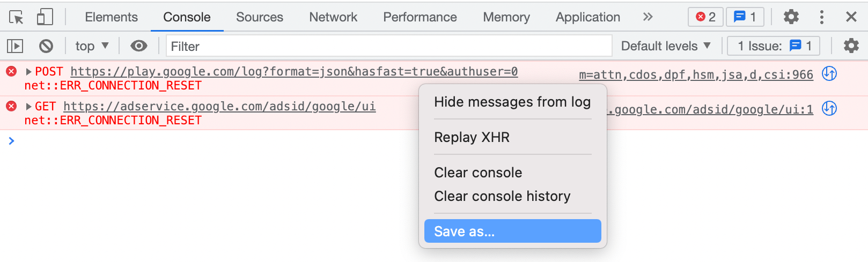868x262 pixels.
Task: Click the clear console circle-slash icon
Action: point(46,46)
